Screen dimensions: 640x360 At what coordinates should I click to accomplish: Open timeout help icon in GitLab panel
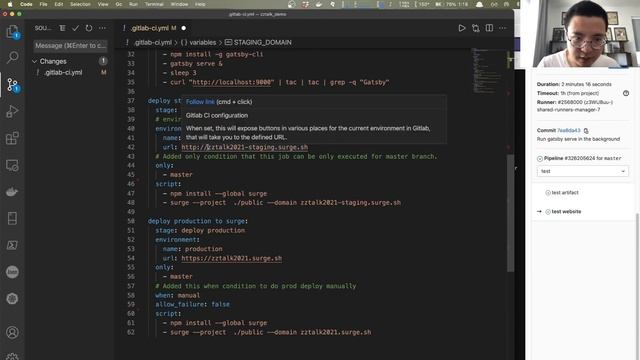click(626, 93)
